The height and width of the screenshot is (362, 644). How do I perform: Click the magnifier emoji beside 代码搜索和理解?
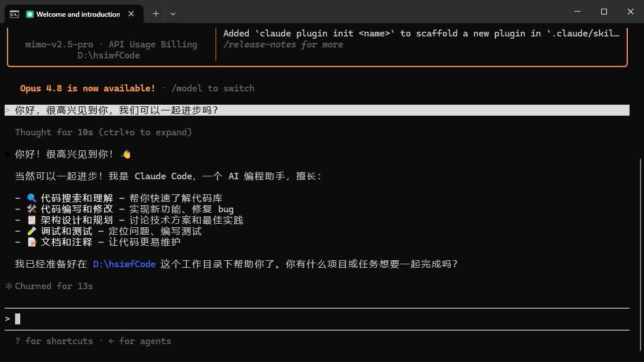(x=32, y=198)
